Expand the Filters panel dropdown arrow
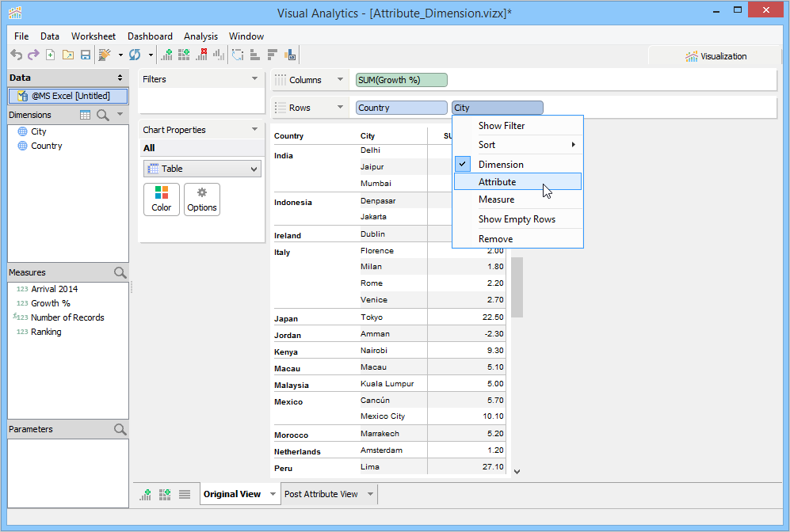 254,78
